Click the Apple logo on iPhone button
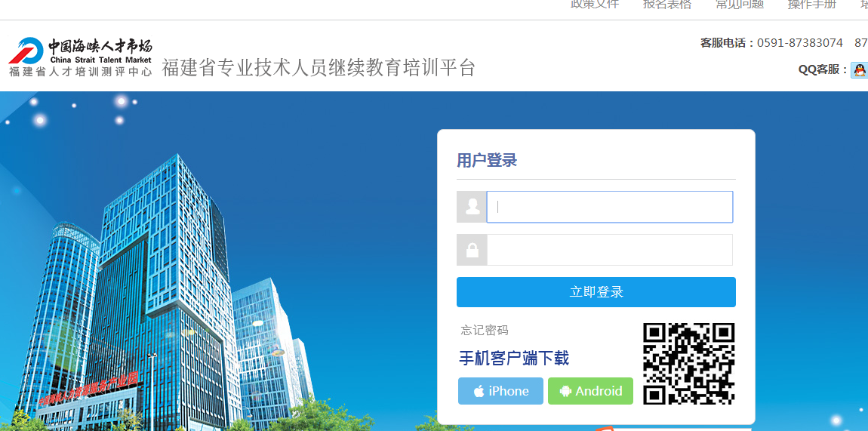The height and width of the screenshot is (431, 868). click(479, 391)
